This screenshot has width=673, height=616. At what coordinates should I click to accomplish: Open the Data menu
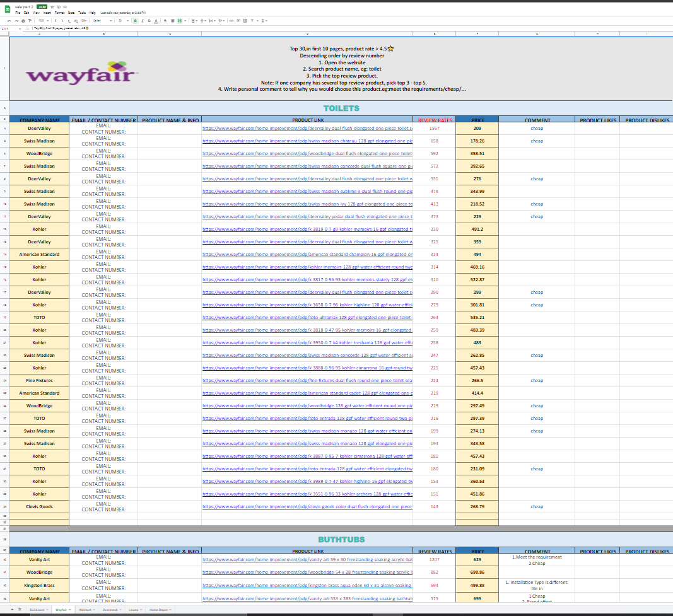click(71, 13)
